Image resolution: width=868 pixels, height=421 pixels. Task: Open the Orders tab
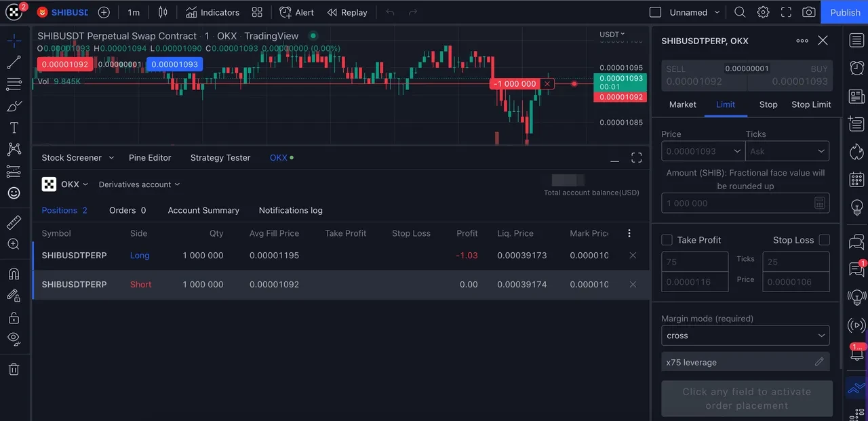click(127, 210)
